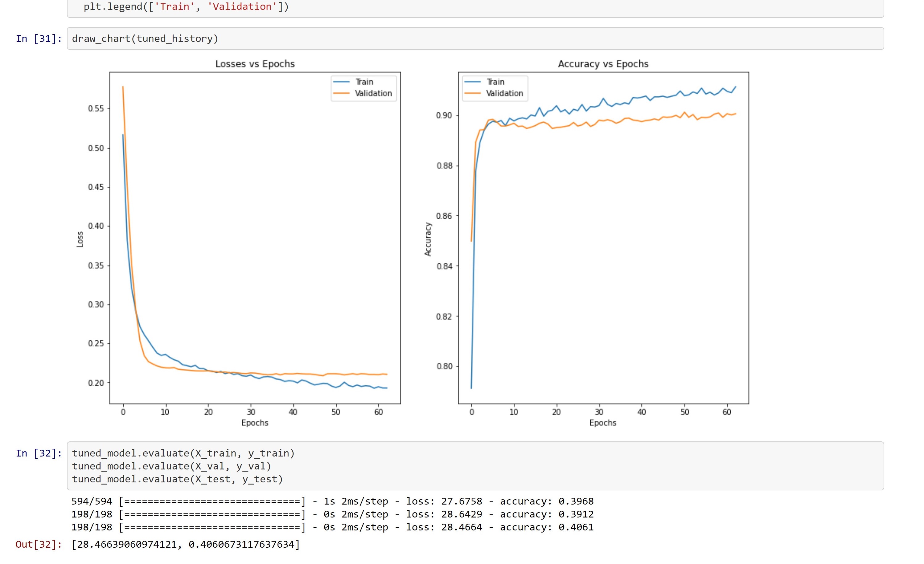The width and height of the screenshot is (924, 564).
Task: Click the evaluate(X_train, y_train) code line
Action: [x=183, y=453]
